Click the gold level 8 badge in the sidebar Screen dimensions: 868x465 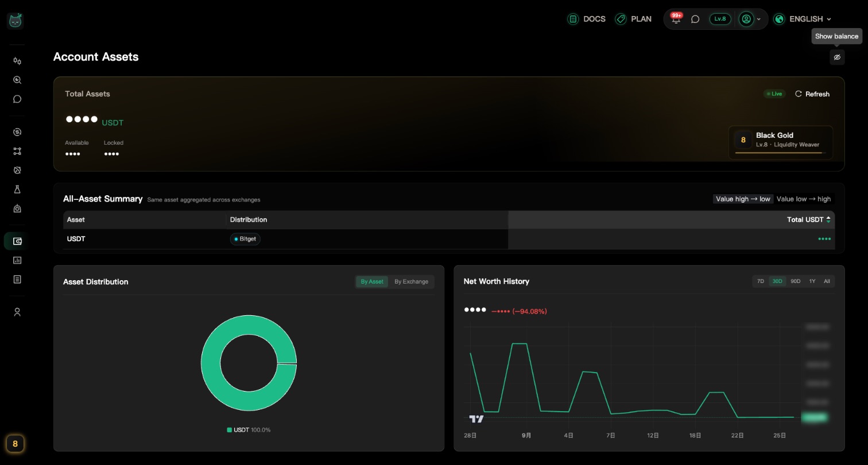pyautogui.click(x=15, y=443)
